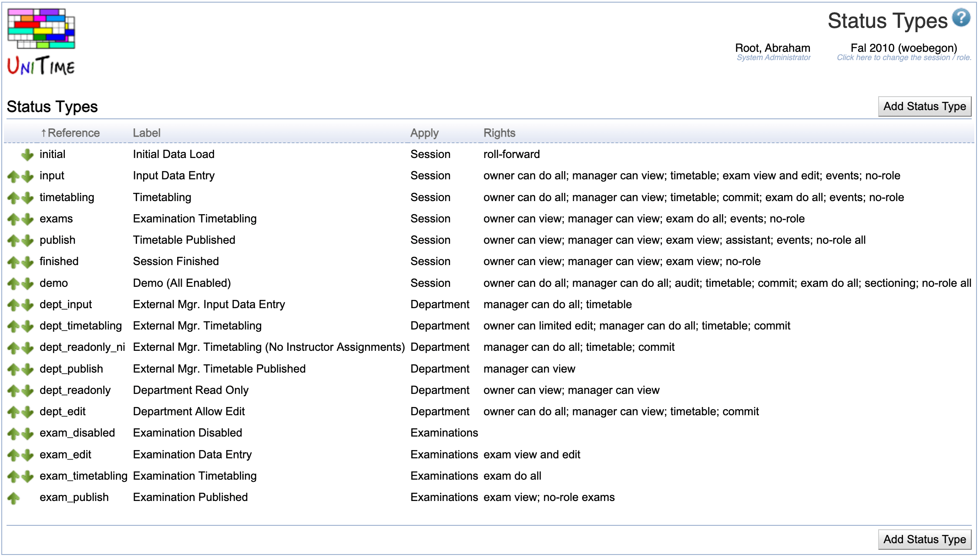
Task: Click the bottom Add Status Type button
Action: [924, 539]
